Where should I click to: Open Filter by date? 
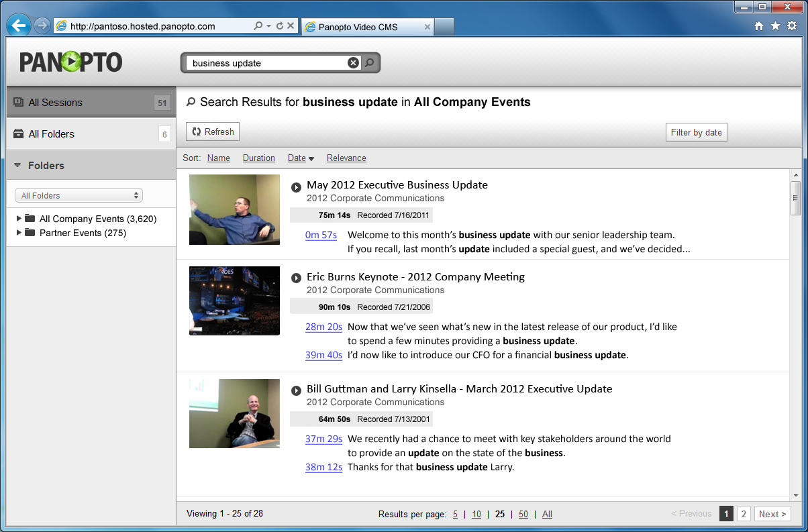click(x=696, y=132)
